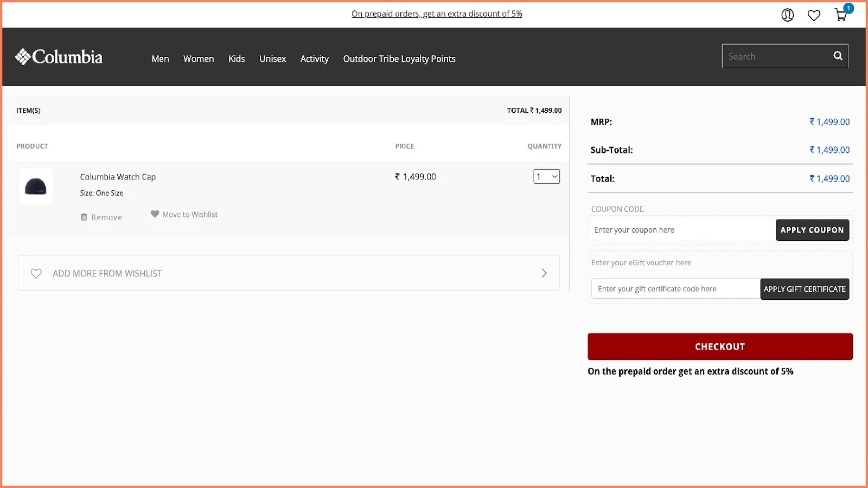
Task: Open the prepaid orders discount link
Action: (x=437, y=14)
